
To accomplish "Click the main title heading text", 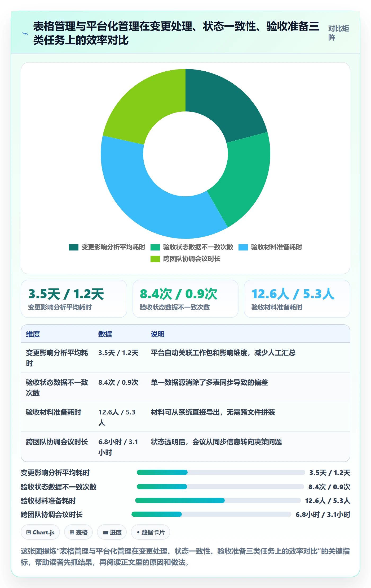I will pyautogui.click(x=176, y=33).
